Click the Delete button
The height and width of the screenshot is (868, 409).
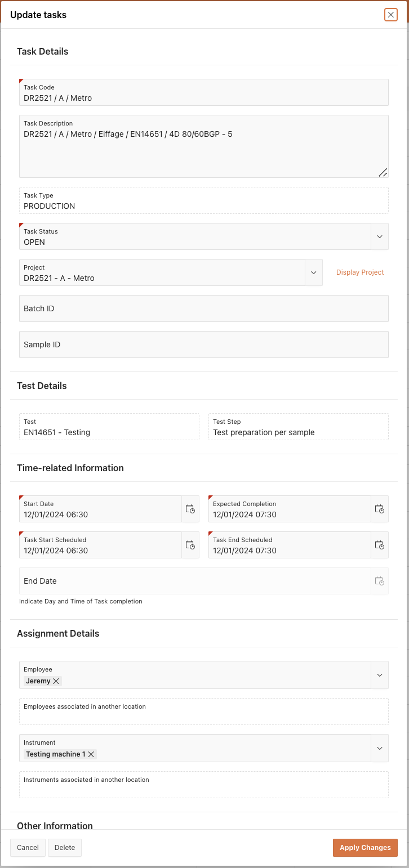point(65,848)
